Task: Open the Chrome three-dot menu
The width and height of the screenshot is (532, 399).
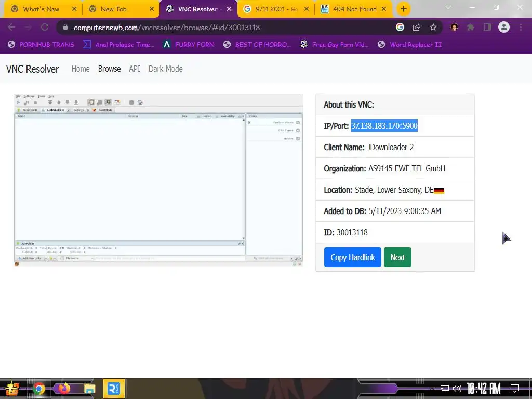Action: [x=521, y=27]
